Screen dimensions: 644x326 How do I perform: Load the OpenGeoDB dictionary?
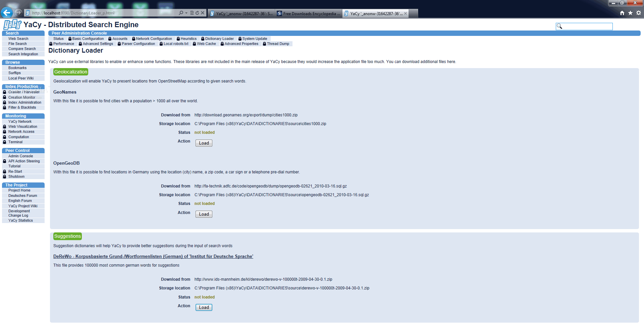click(204, 214)
